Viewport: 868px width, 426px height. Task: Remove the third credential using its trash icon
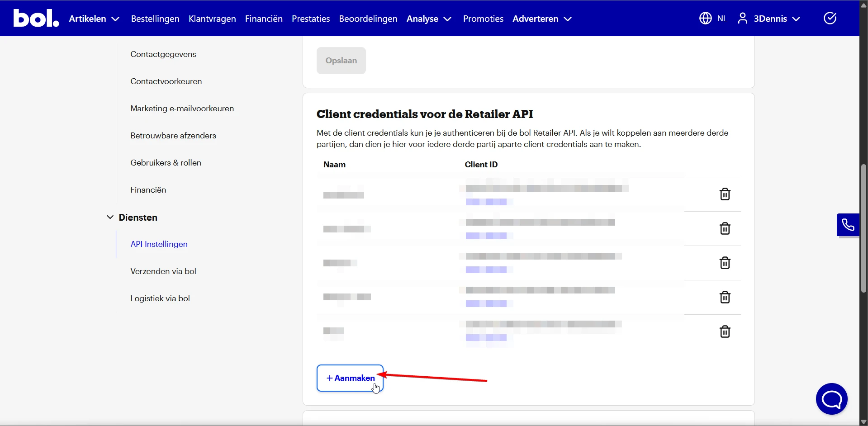tap(725, 263)
